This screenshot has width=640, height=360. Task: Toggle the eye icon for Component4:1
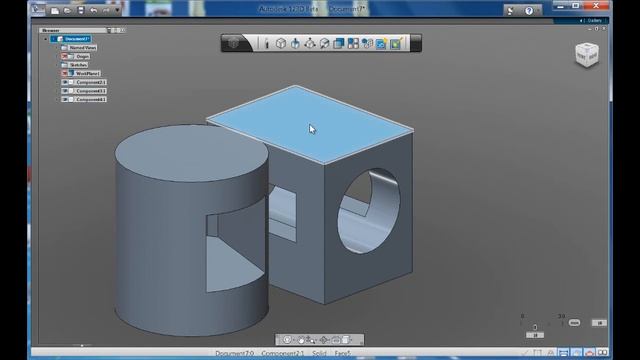[64, 99]
